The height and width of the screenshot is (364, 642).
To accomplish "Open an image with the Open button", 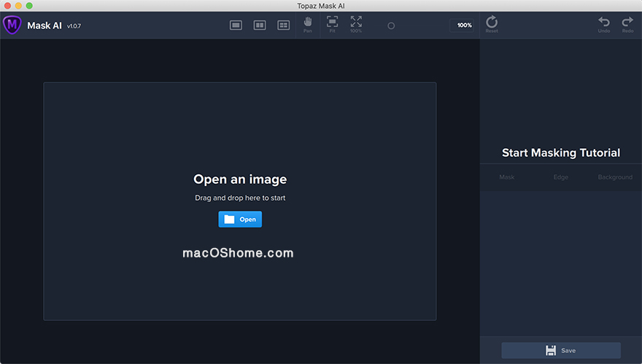I will coord(240,219).
